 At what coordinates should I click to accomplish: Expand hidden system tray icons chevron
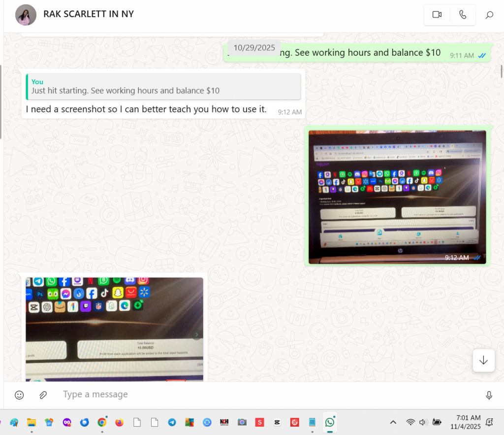[x=393, y=422]
